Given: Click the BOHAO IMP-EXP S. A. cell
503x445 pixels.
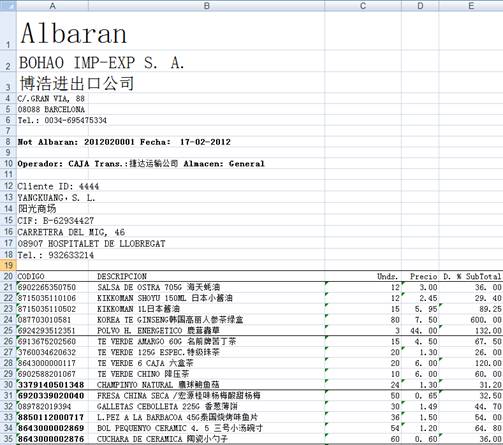Looking at the screenshot, I should click(x=52, y=61).
